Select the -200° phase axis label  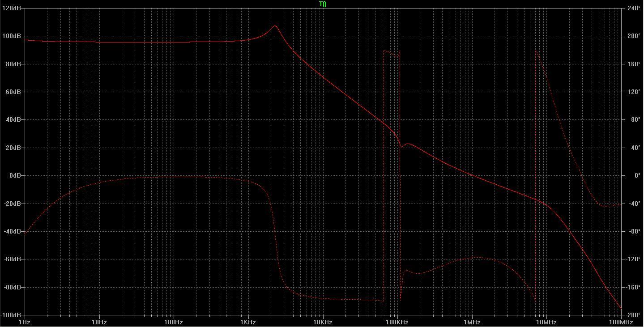pyautogui.click(x=633, y=315)
